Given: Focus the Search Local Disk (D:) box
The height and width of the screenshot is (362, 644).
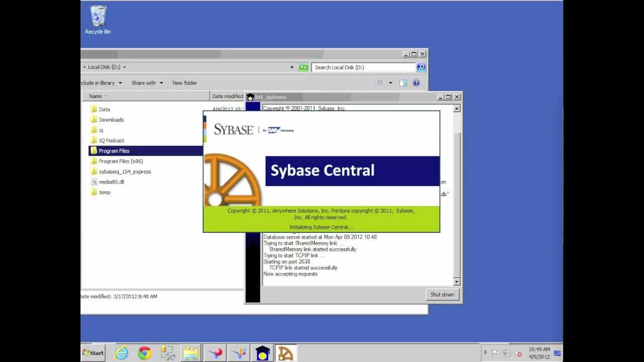Looking at the screenshot, I should [364, 67].
